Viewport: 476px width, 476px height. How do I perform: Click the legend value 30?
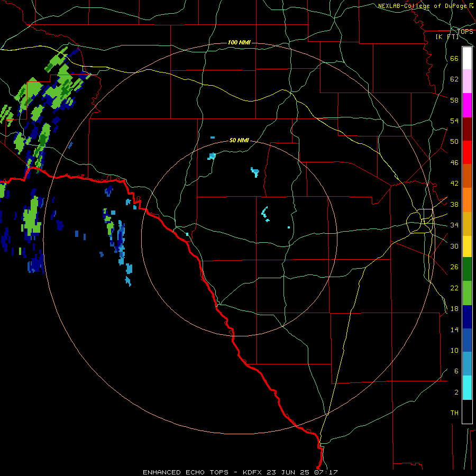click(x=454, y=246)
